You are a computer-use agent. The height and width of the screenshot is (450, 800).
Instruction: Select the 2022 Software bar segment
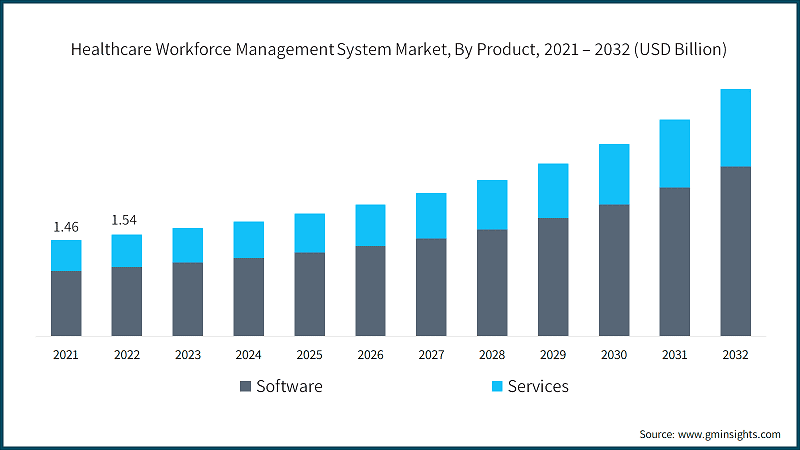pyautogui.click(x=127, y=301)
